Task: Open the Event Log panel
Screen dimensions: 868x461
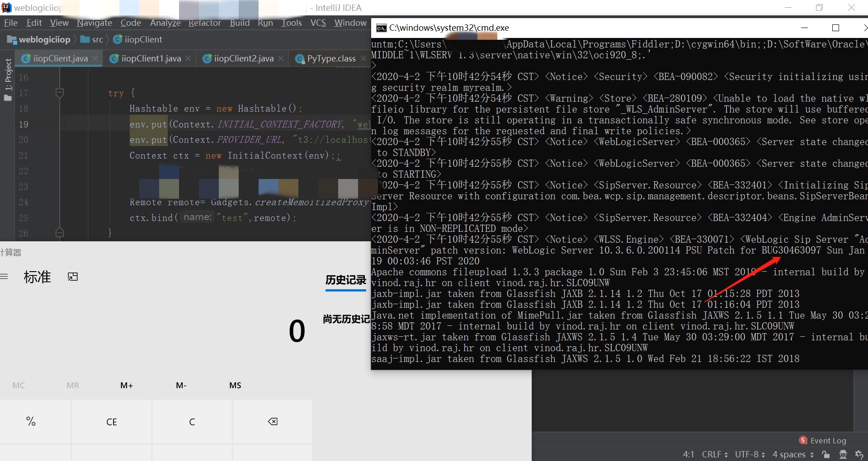Action: pos(823,440)
